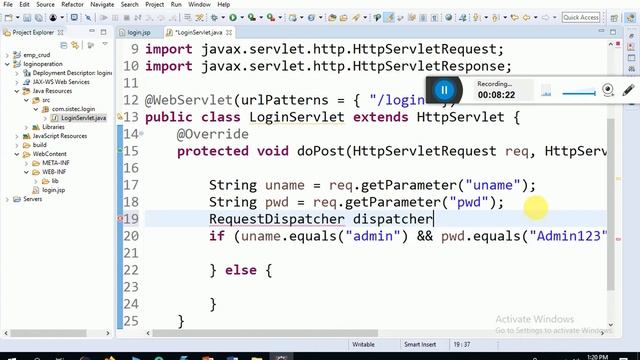This screenshot has width=640, height=360.
Task: Click the Quick Access search field
Action: tap(581, 17)
